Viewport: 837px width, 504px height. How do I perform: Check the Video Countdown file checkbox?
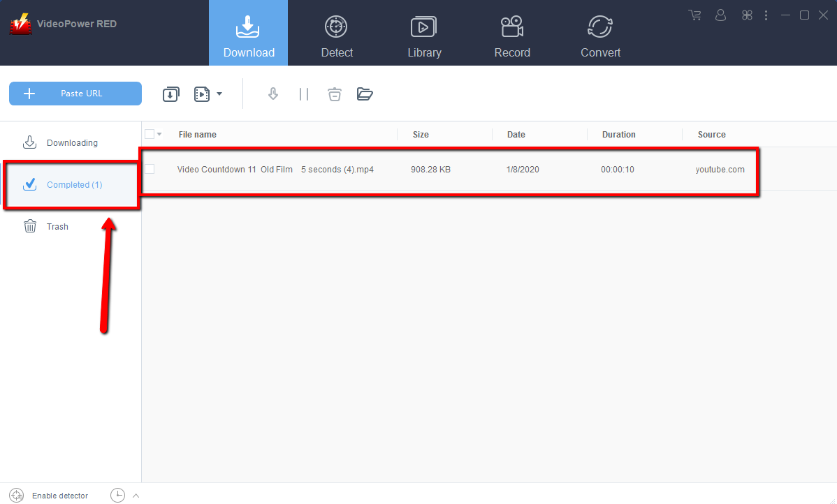150,169
